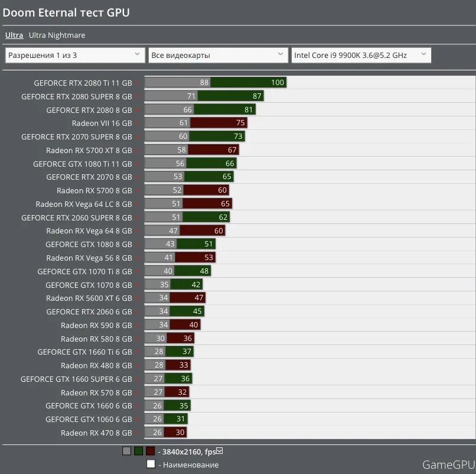Select Radeon RX 470 8 GB label
Viewport: 476px width, 474px height.
click(96, 433)
